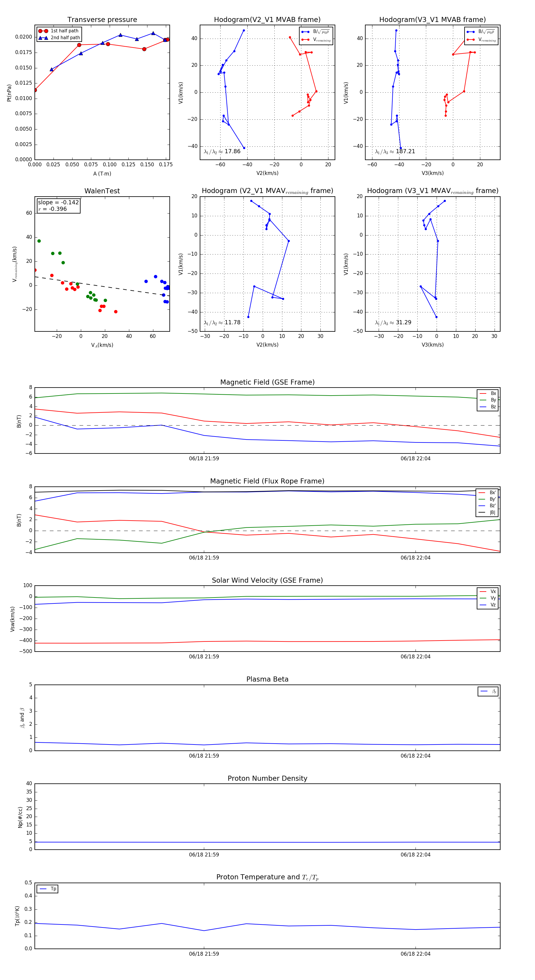Click the WalenTest 'VA(km/s)' x-axis label

pos(102,345)
